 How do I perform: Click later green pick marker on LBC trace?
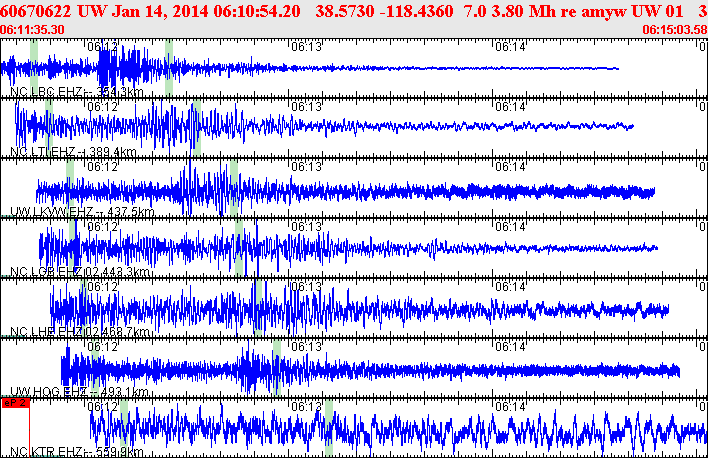[x=169, y=67]
